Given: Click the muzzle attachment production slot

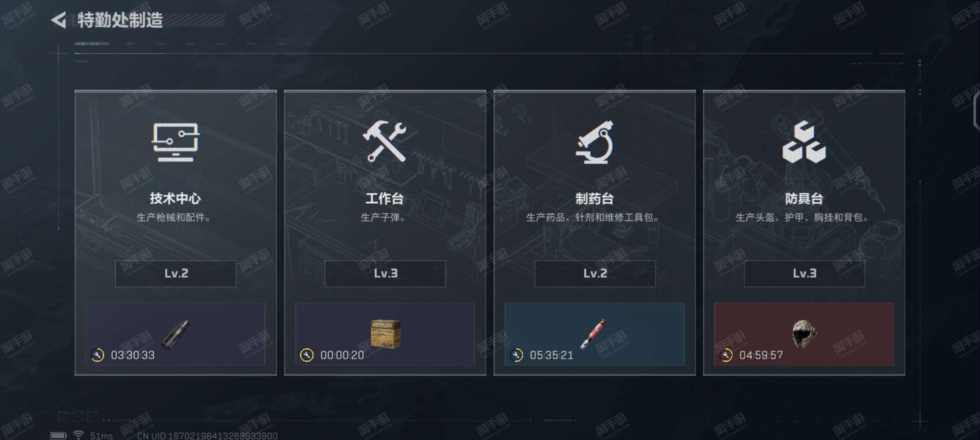Looking at the screenshot, I should (x=175, y=334).
